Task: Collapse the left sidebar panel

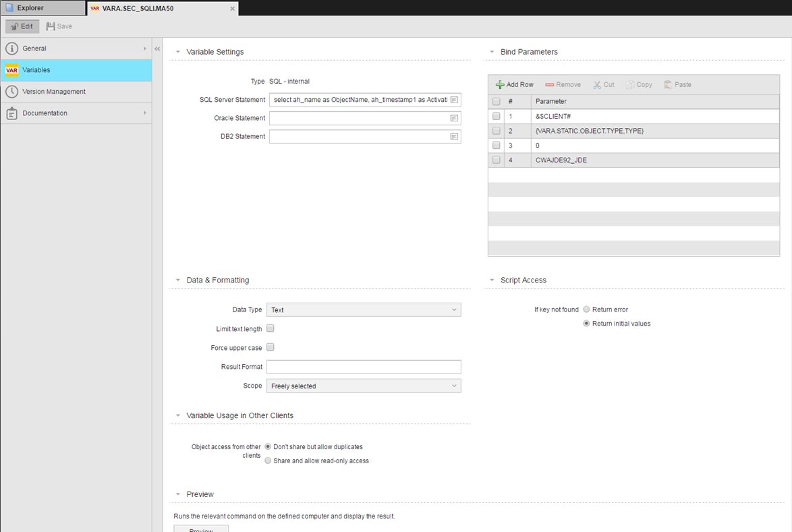Action: (x=157, y=49)
